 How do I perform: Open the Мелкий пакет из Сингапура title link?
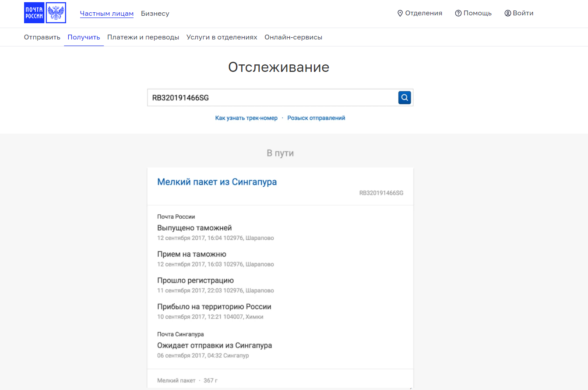(217, 182)
